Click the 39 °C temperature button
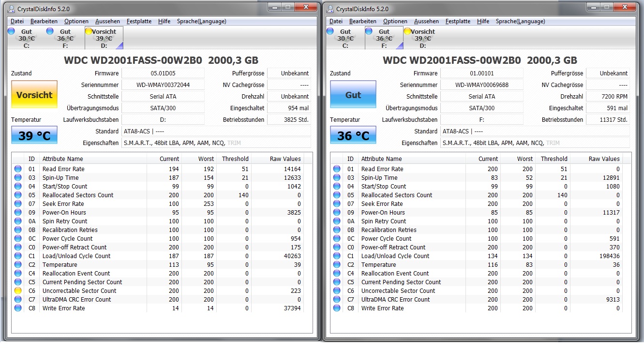644x348 pixels. tap(34, 135)
